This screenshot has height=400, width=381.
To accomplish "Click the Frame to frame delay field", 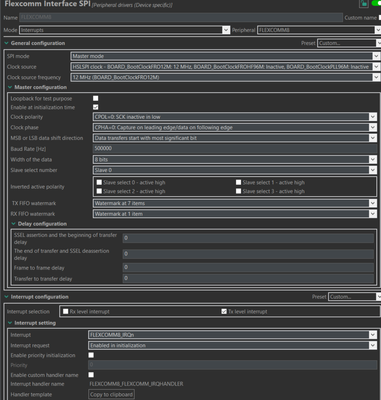I will pos(248,267).
